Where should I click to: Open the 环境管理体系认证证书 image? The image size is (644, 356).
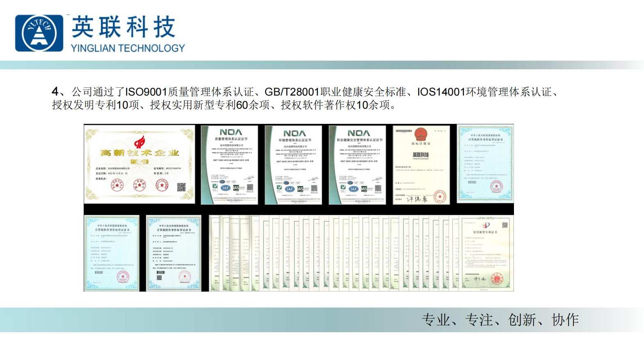pos(294,165)
